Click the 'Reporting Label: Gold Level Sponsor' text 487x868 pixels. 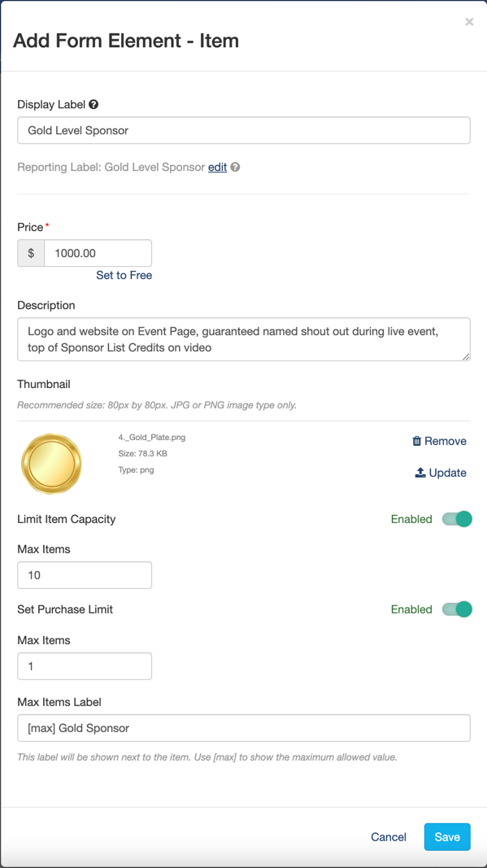click(x=111, y=168)
